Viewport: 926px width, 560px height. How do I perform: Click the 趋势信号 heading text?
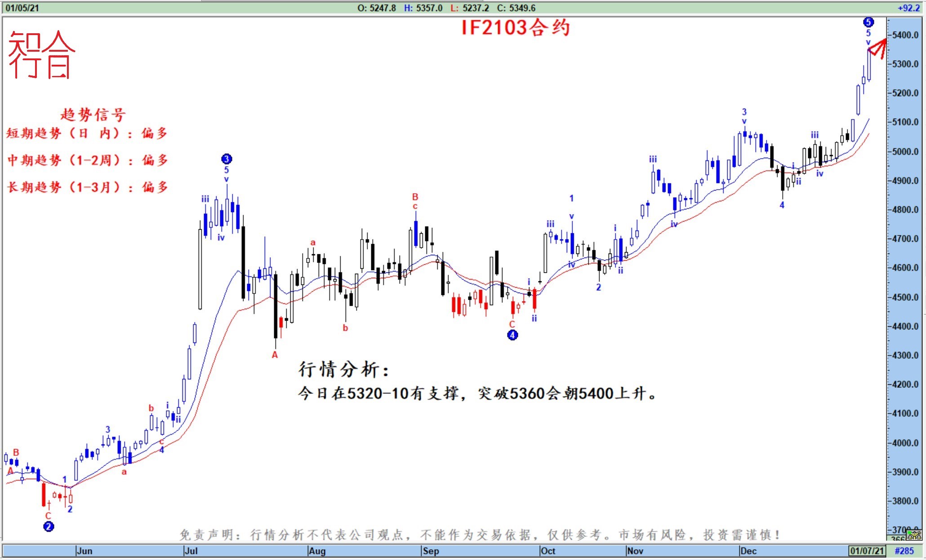tap(93, 115)
